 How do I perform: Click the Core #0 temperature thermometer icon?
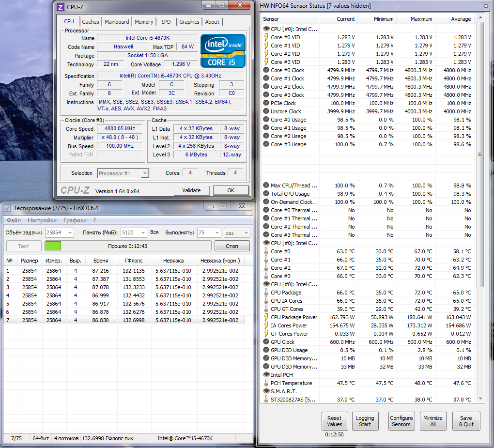click(x=266, y=251)
